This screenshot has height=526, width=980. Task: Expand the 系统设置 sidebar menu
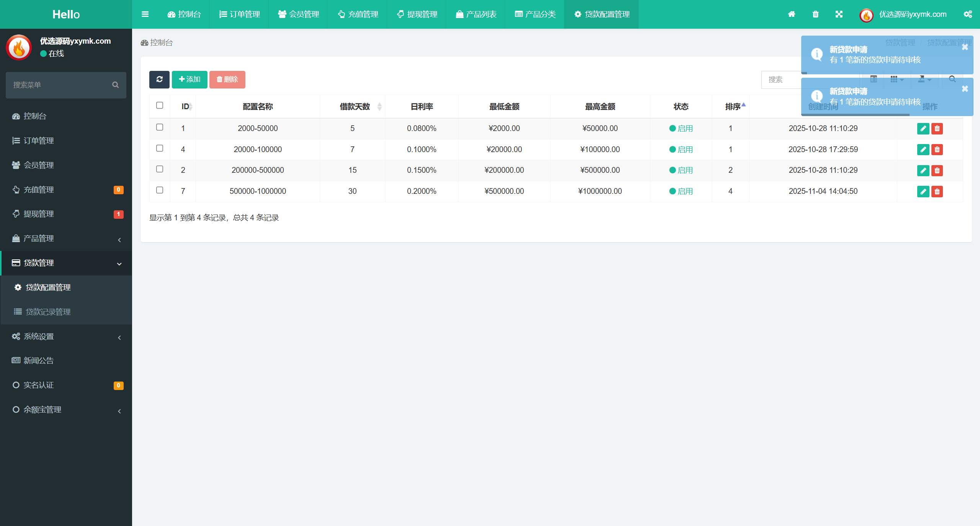pos(66,337)
